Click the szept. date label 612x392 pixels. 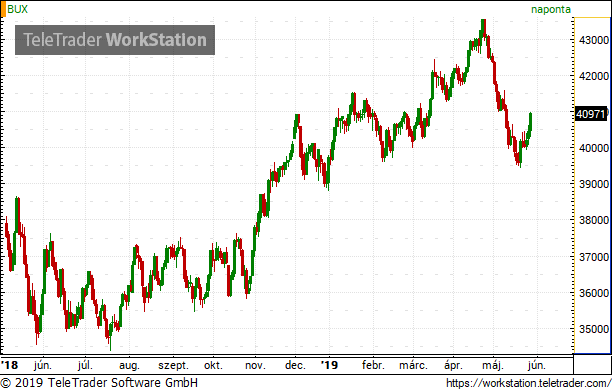click(173, 366)
